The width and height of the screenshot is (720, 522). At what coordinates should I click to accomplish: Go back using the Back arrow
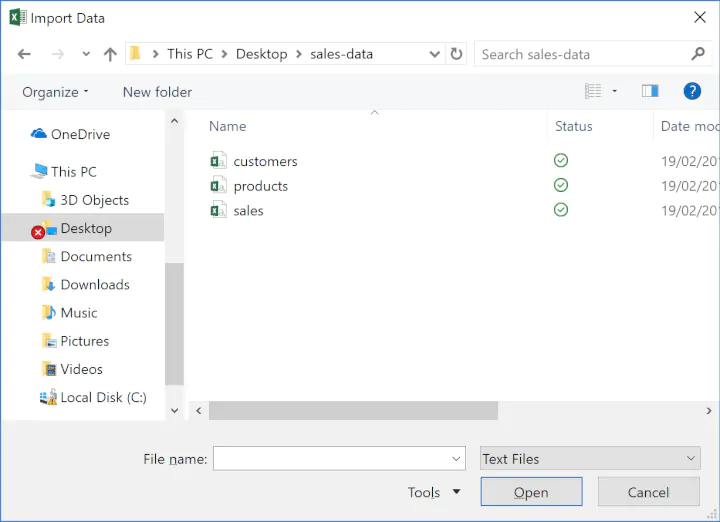(24, 54)
